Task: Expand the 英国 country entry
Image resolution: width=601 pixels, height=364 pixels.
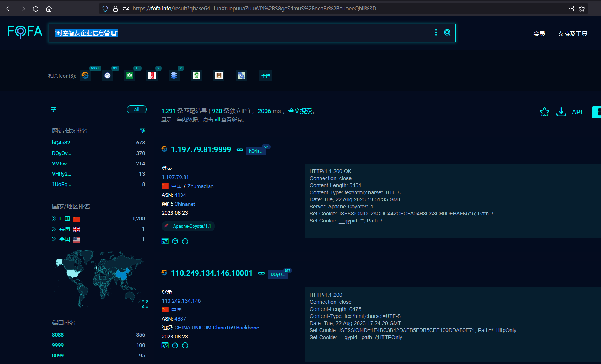Action: (54, 229)
